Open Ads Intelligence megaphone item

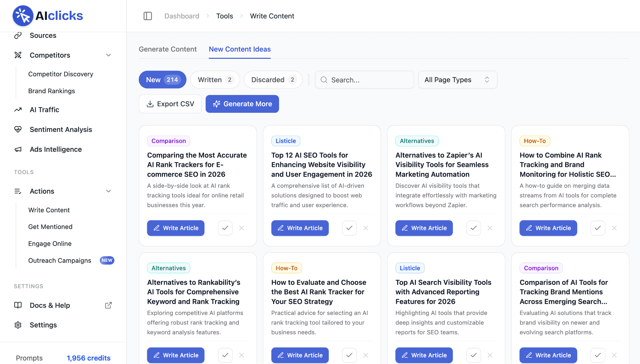18,149
